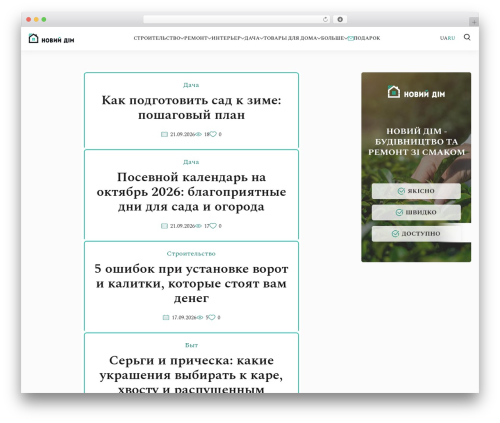Go to the ПОДАРОК nav link
The height and width of the screenshot is (423, 500).
[367, 38]
